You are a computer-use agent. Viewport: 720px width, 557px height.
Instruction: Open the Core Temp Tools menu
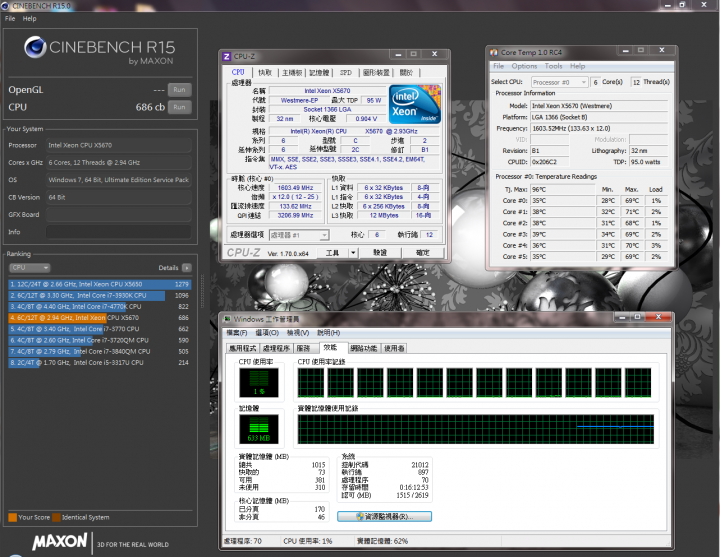[x=553, y=66]
